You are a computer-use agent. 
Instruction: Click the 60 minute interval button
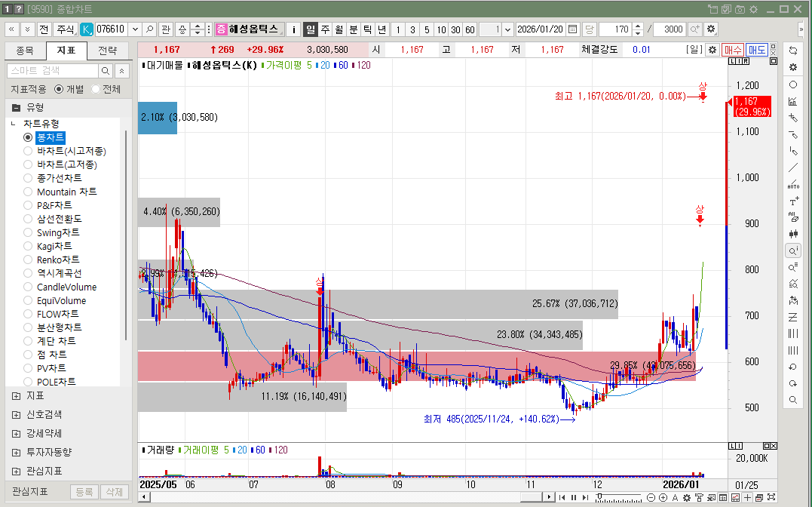470,29
